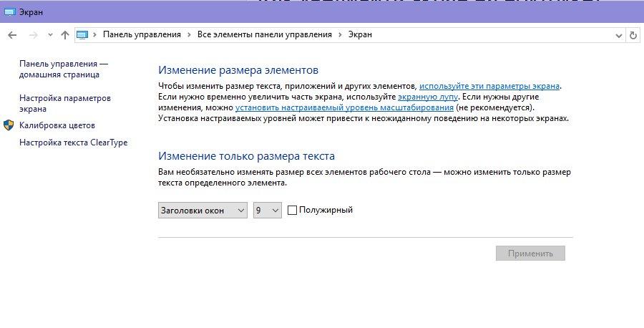This screenshot has height=328, width=644.
Task: Open the Заголовки окон element dropdown
Action: point(202,210)
